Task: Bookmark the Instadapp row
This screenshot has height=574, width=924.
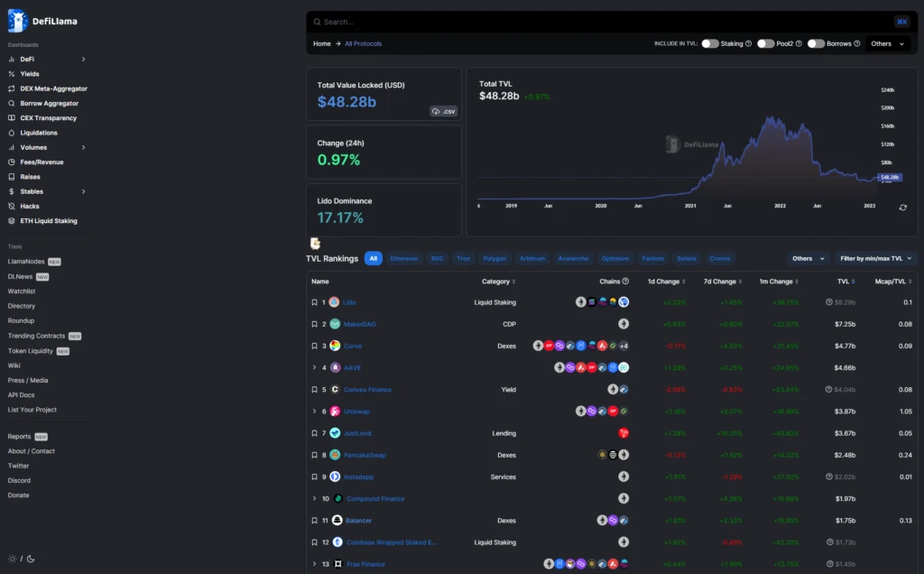Action: 314,477
